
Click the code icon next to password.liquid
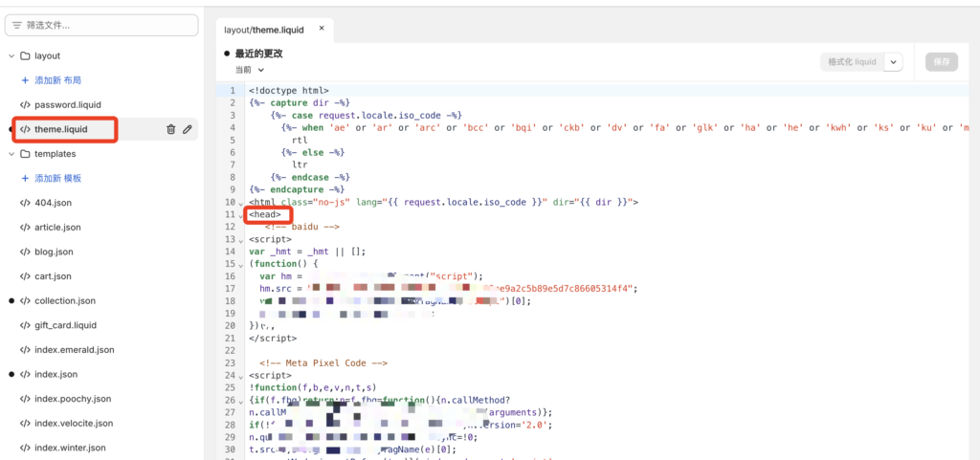click(x=24, y=105)
